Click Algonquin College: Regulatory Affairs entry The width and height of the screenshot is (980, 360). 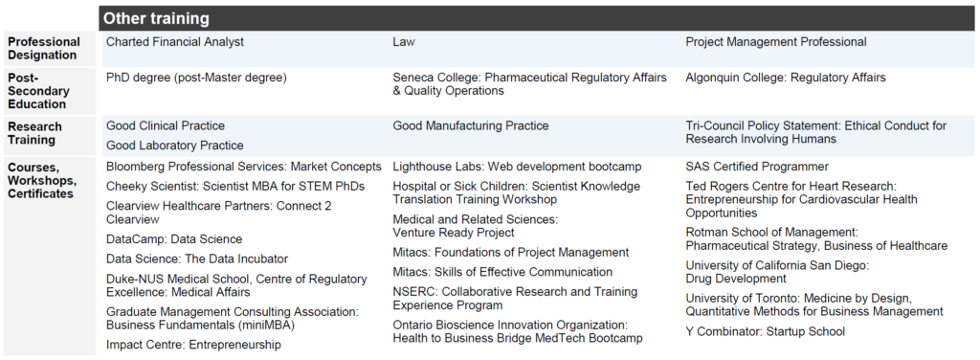(786, 78)
